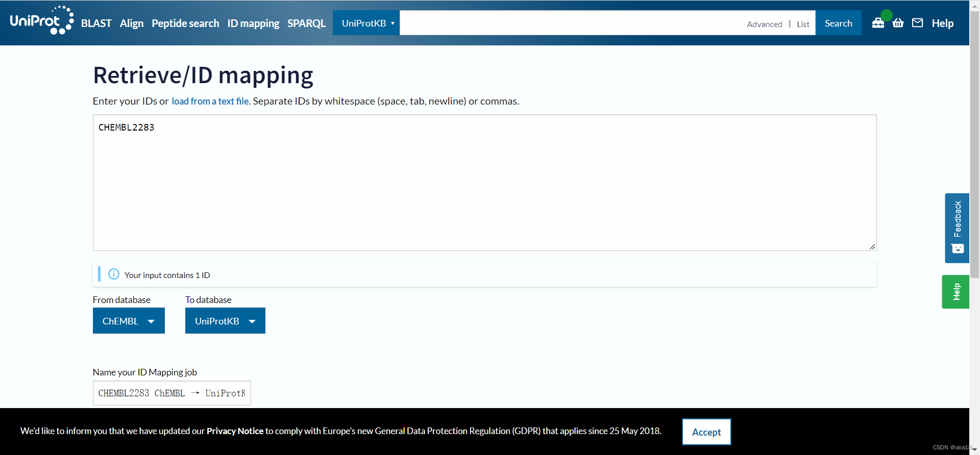Viewport: 980px width, 455px height.
Task: Click the 'To database' label
Action: point(208,300)
